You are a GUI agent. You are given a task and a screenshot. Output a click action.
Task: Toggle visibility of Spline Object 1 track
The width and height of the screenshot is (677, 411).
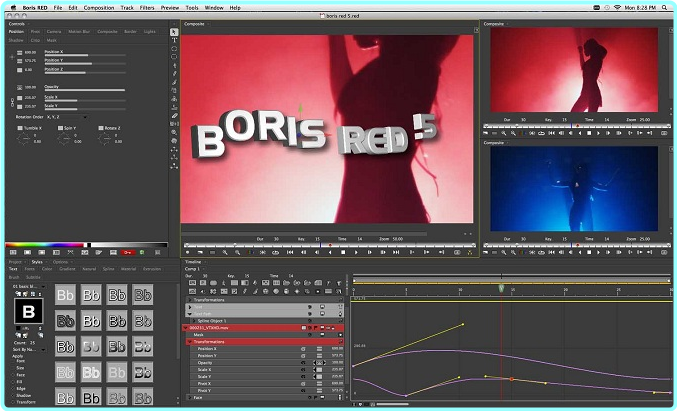310,321
